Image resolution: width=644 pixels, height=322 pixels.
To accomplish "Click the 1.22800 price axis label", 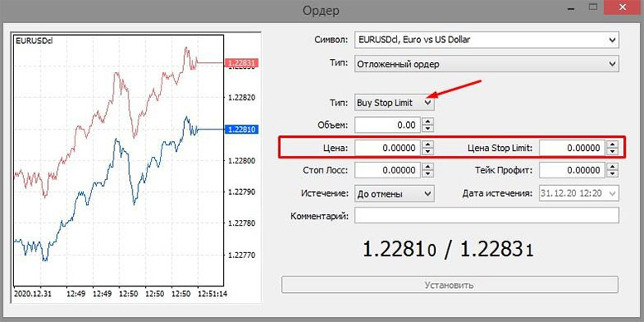I will (242, 160).
